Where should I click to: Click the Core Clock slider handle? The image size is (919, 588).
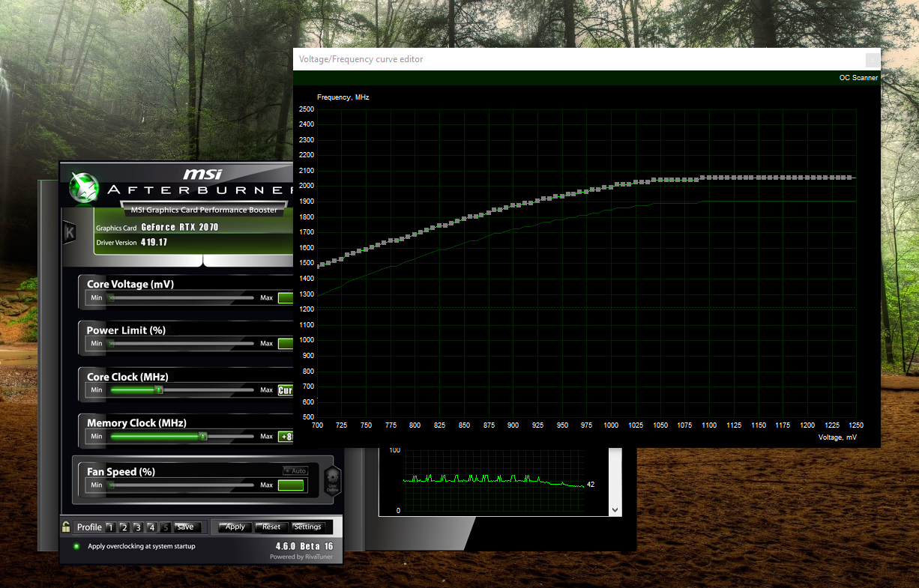159,390
